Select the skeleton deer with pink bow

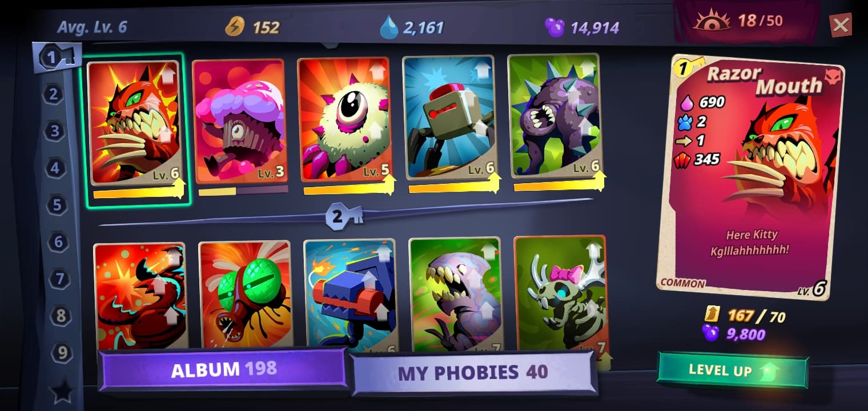point(561,292)
